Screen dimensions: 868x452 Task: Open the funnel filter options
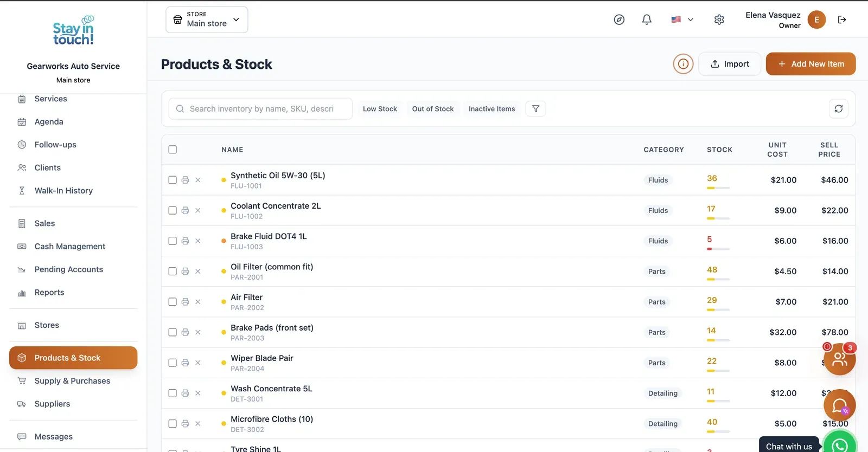535,109
